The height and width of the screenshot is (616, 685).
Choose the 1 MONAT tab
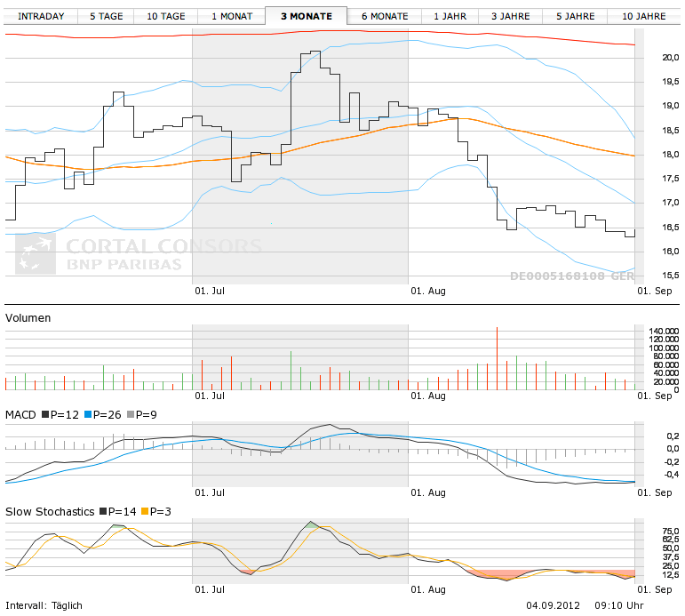(232, 16)
